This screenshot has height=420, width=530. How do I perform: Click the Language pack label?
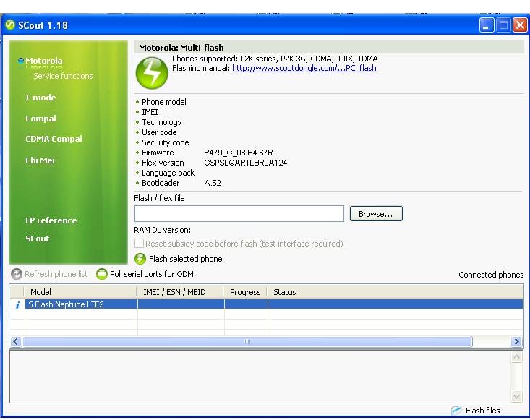coord(168,173)
